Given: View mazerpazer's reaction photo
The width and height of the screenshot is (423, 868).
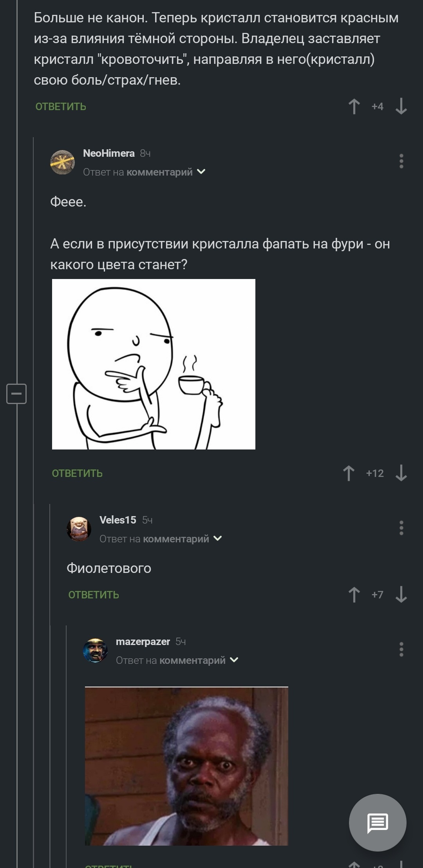Looking at the screenshot, I should pyautogui.click(x=186, y=766).
